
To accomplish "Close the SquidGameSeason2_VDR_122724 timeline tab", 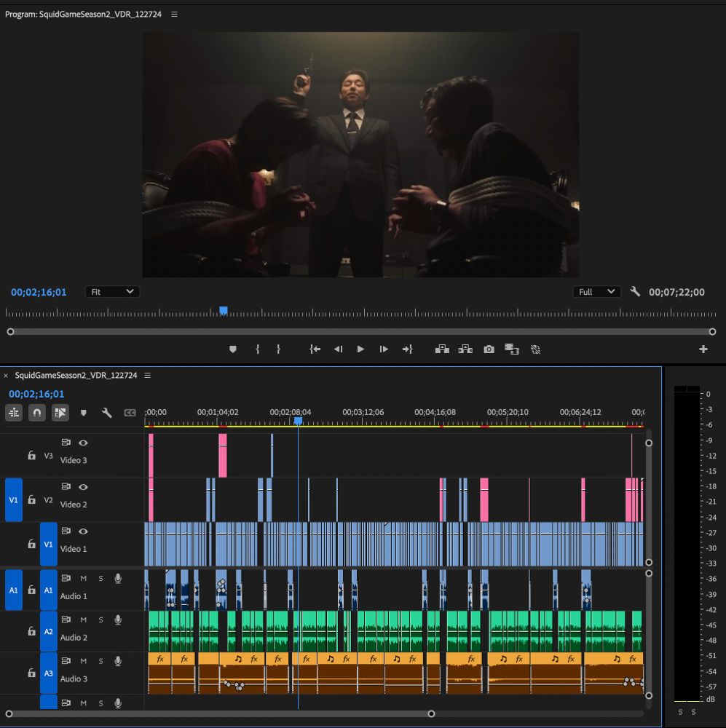I will pos(6,376).
